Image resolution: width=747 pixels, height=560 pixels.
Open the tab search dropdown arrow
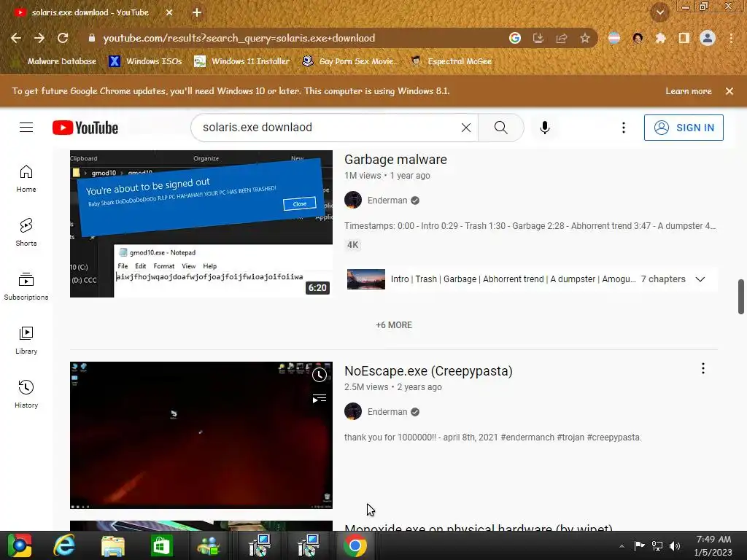pyautogui.click(x=659, y=13)
